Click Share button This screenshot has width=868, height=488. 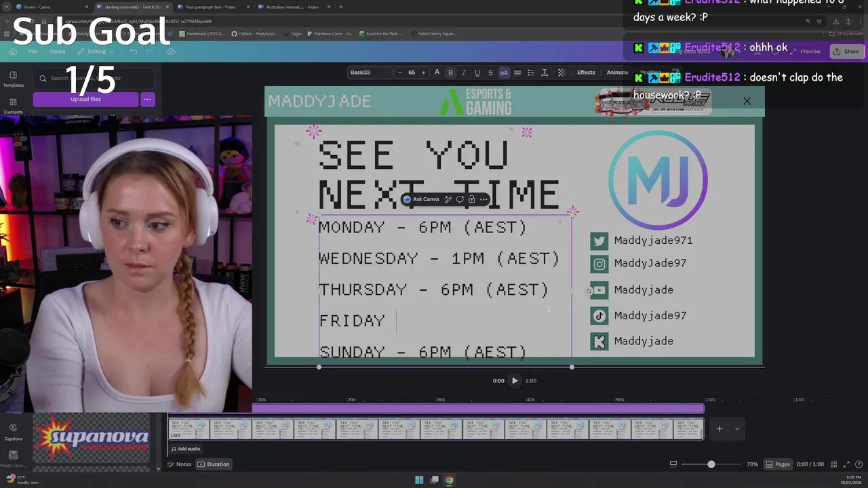[x=846, y=52]
